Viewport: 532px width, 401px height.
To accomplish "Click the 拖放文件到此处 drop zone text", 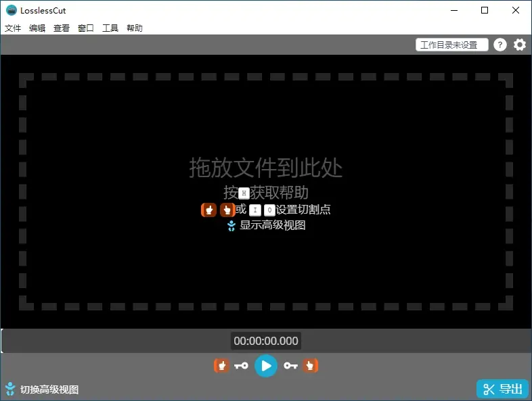I will (265, 168).
